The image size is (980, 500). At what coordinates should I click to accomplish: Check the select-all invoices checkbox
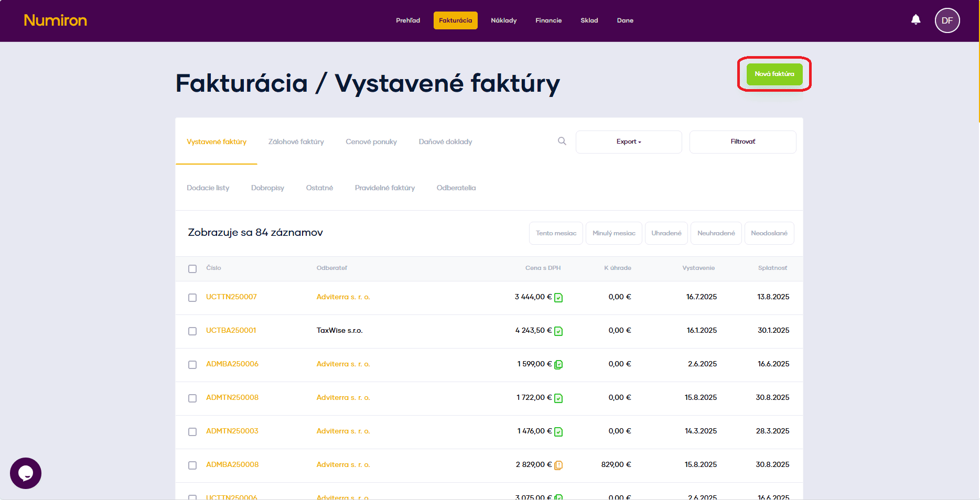pyautogui.click(x=192, y=268)
